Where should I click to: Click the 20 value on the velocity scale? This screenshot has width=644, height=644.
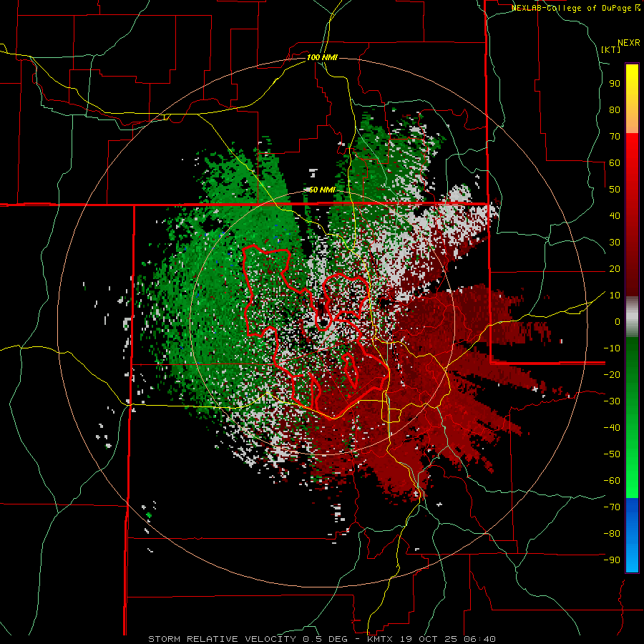click(615, 269)
